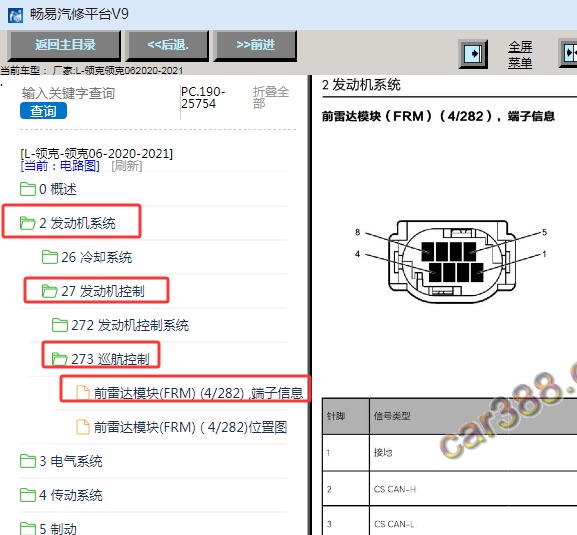Open the 菜单 menu link

point(520,63)
